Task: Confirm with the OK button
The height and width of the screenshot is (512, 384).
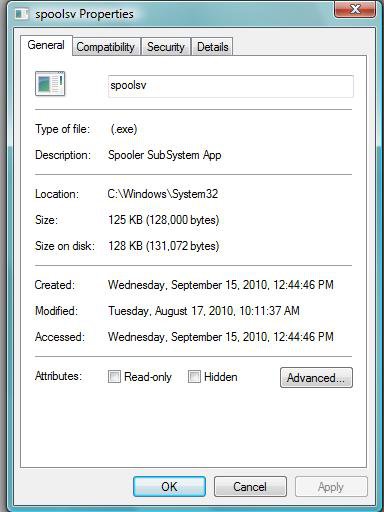Action: 169,487
